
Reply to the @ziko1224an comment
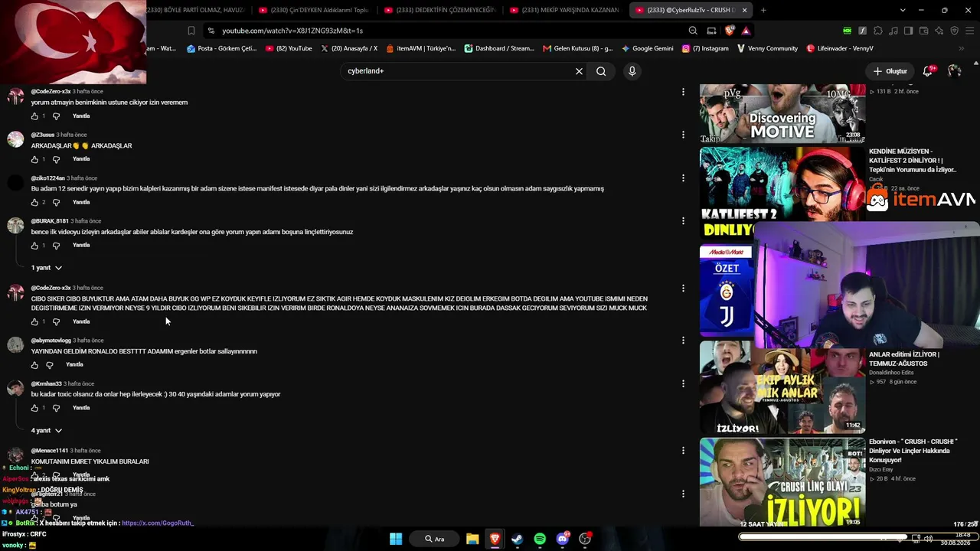(81, 203)
